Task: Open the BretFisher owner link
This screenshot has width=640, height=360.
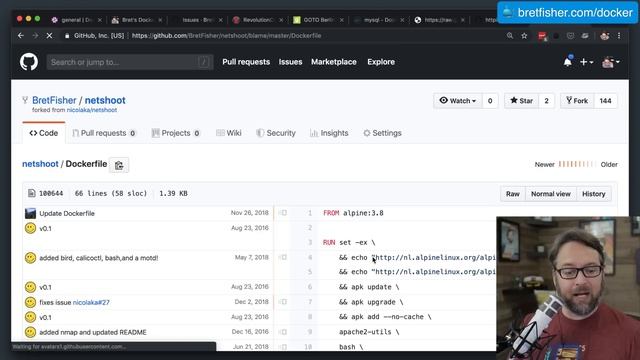Action: [x=54, y=100]
